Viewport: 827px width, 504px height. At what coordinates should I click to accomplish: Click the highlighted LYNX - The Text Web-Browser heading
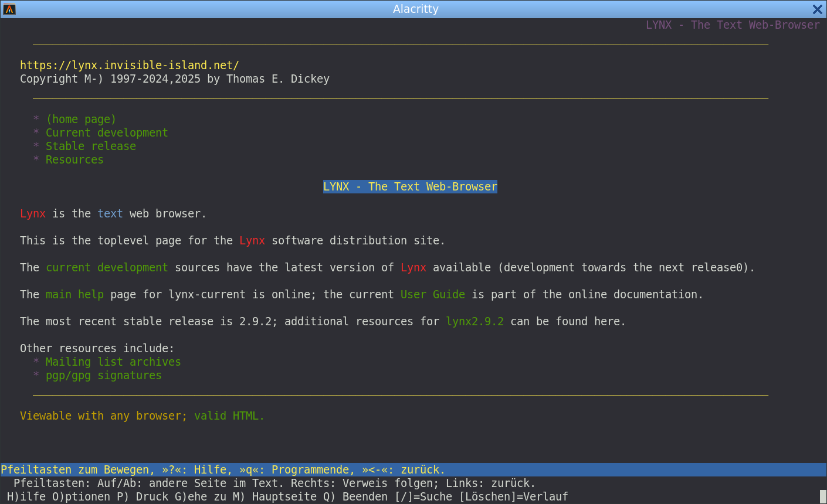(410, 186)
